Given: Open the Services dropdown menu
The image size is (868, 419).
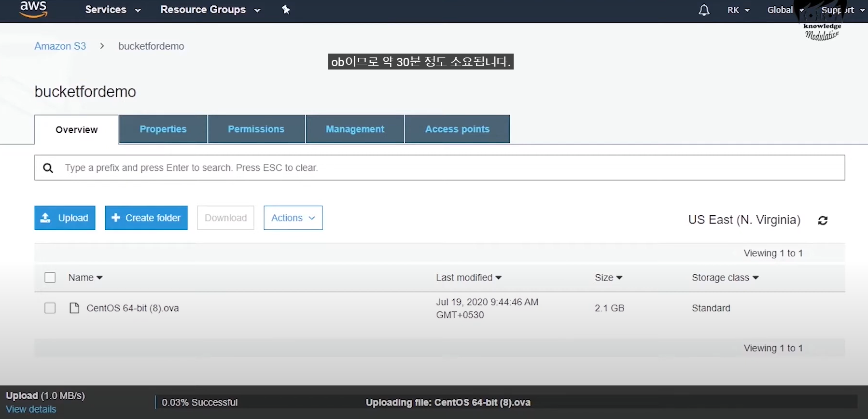Looking at the screenshot, I should [x=113, y=10].
